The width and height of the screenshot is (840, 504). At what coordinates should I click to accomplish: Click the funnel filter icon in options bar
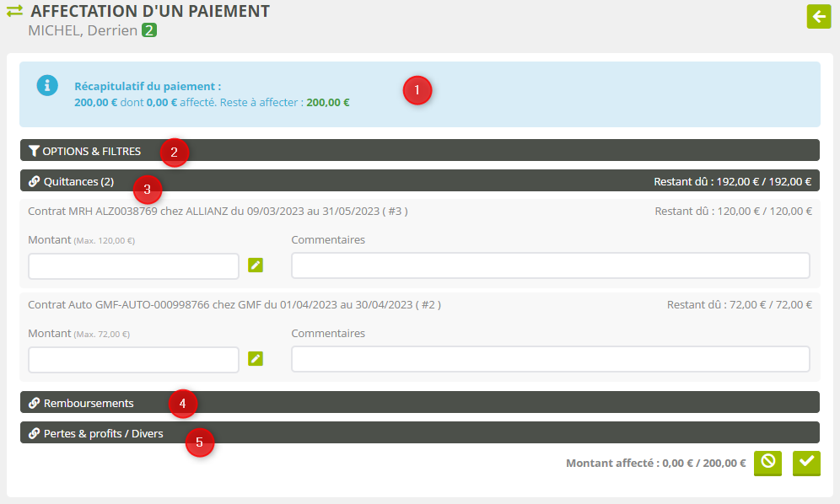click(34, 151)
